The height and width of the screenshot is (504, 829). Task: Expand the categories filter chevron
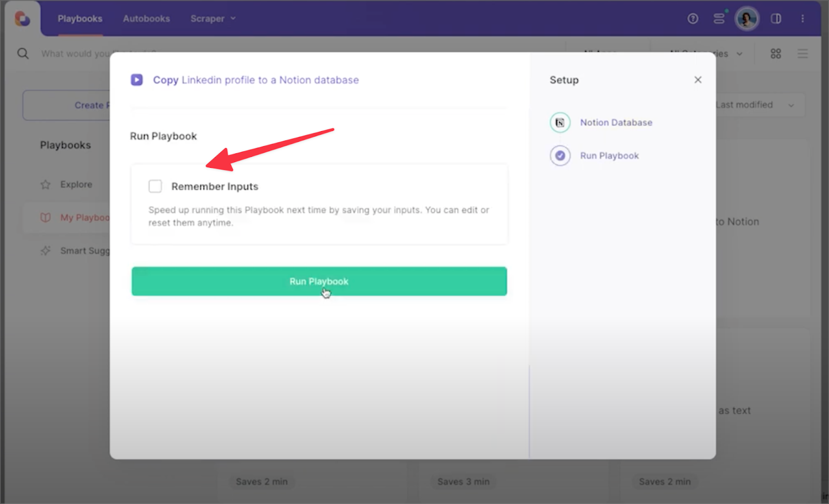tap(739, 54)
